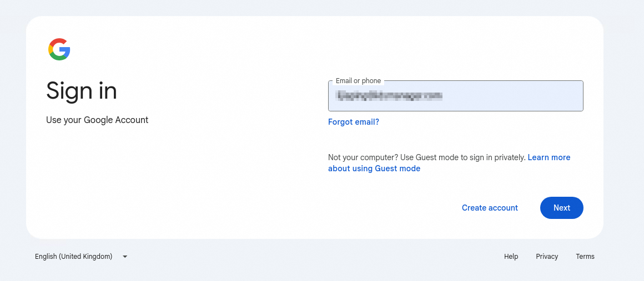The image size is (644, 281).
Task: Click the small arrow beside the language name
Action: coord(125,257)
